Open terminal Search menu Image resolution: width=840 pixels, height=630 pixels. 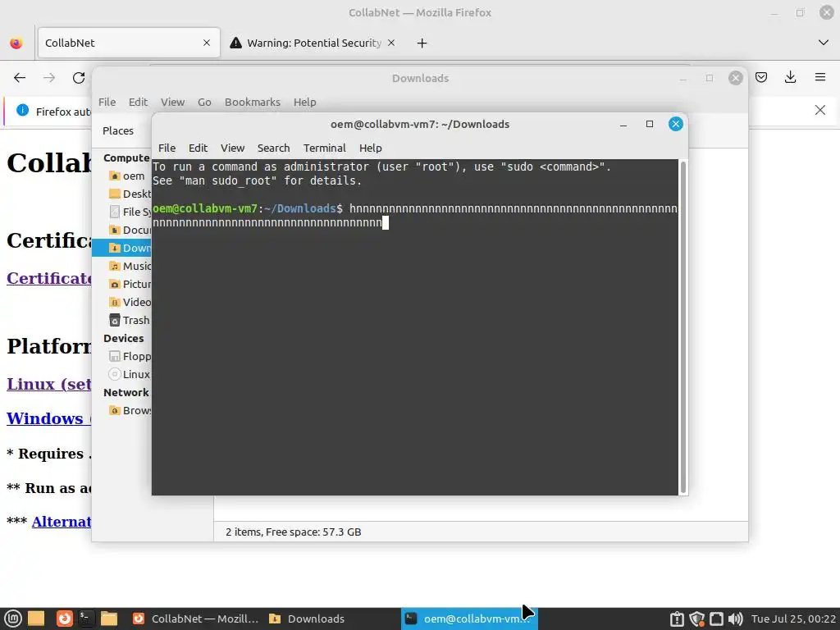(x=273, y=148)
